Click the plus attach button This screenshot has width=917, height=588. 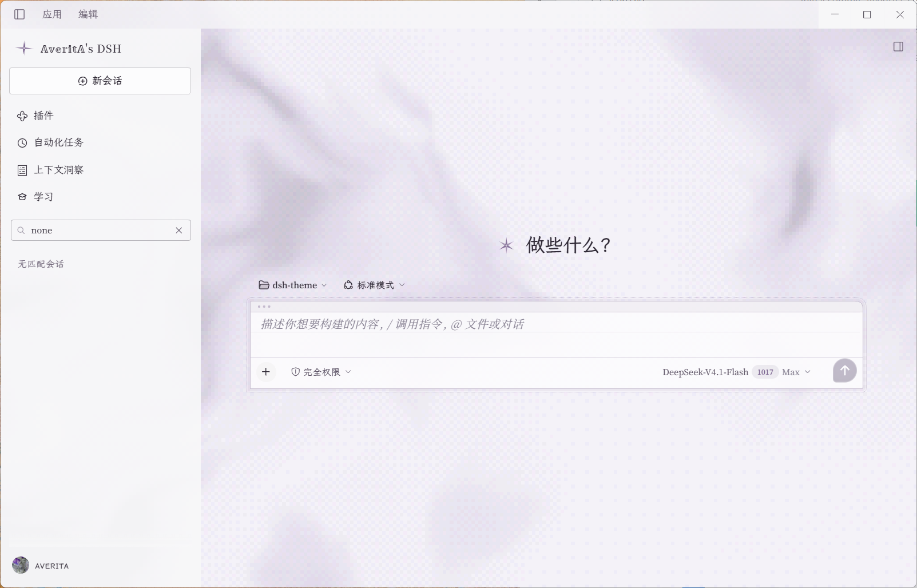[x=266, y=372]
